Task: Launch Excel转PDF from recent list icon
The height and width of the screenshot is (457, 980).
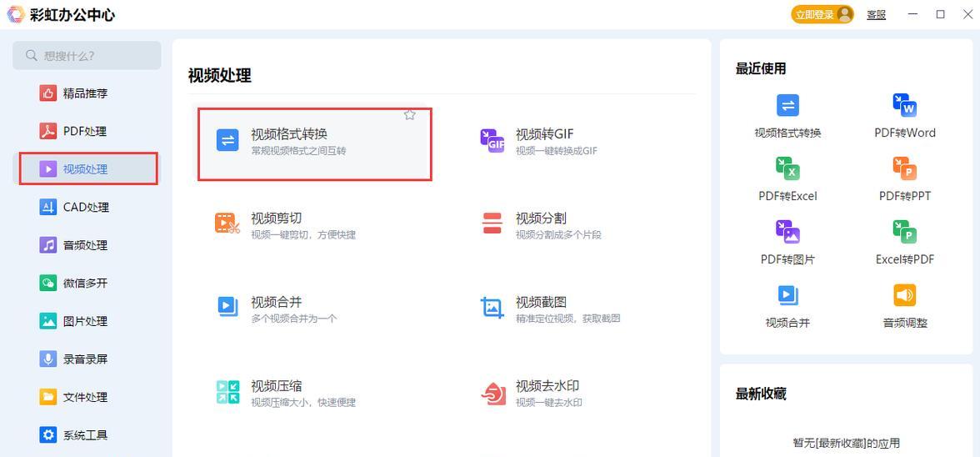Action: (904, 232)
